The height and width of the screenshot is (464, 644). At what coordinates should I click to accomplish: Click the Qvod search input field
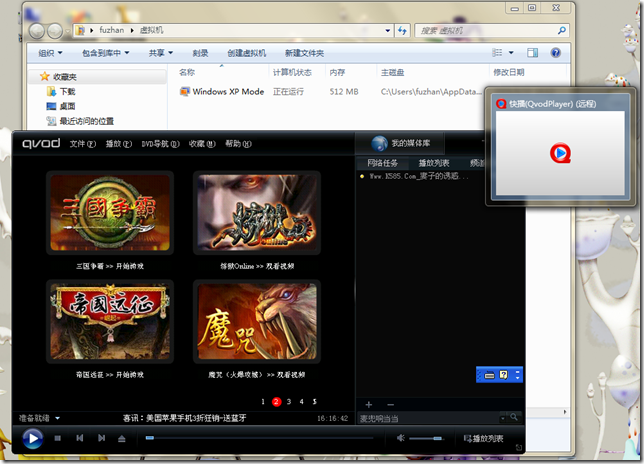coord(429,418)
